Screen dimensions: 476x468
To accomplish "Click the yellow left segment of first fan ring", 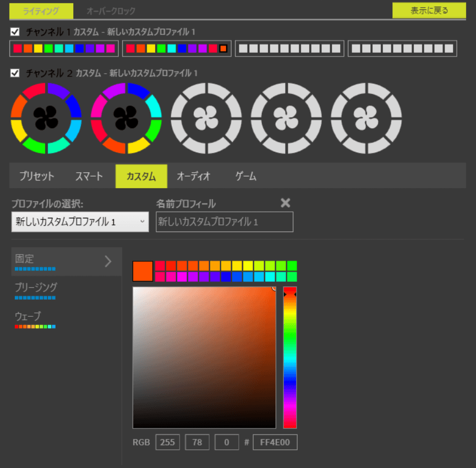I will point(19,131).
